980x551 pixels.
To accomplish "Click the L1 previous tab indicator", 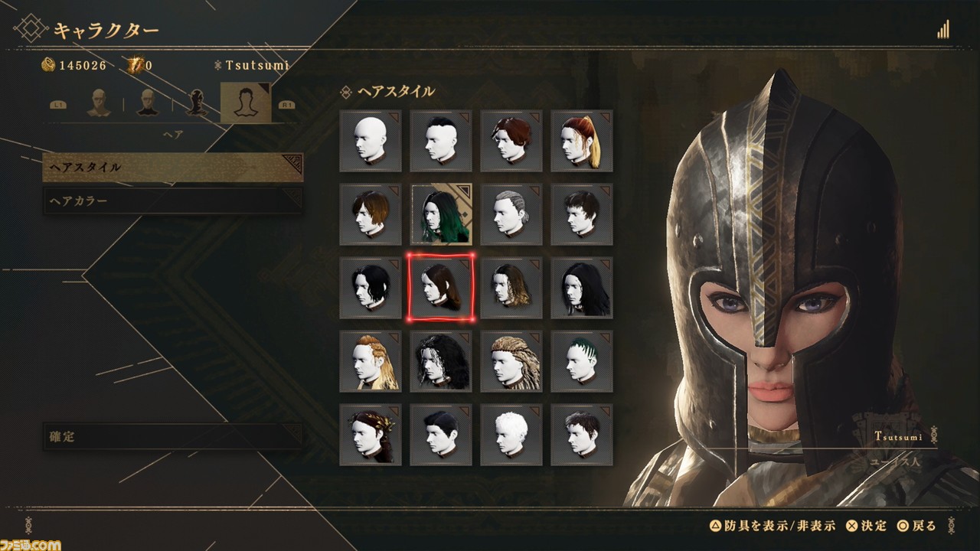I will [58, 105].
